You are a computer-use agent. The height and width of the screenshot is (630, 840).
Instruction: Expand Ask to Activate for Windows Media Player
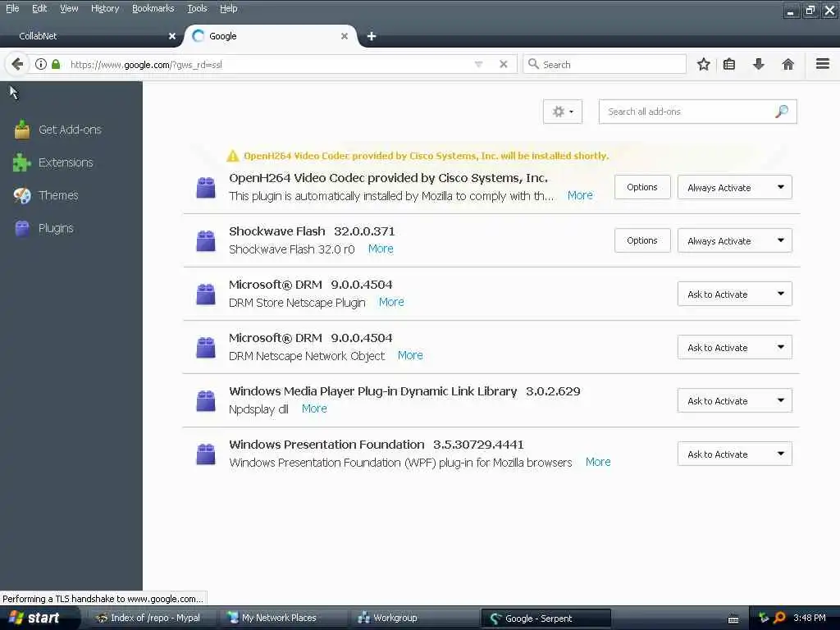coord(734,400)
